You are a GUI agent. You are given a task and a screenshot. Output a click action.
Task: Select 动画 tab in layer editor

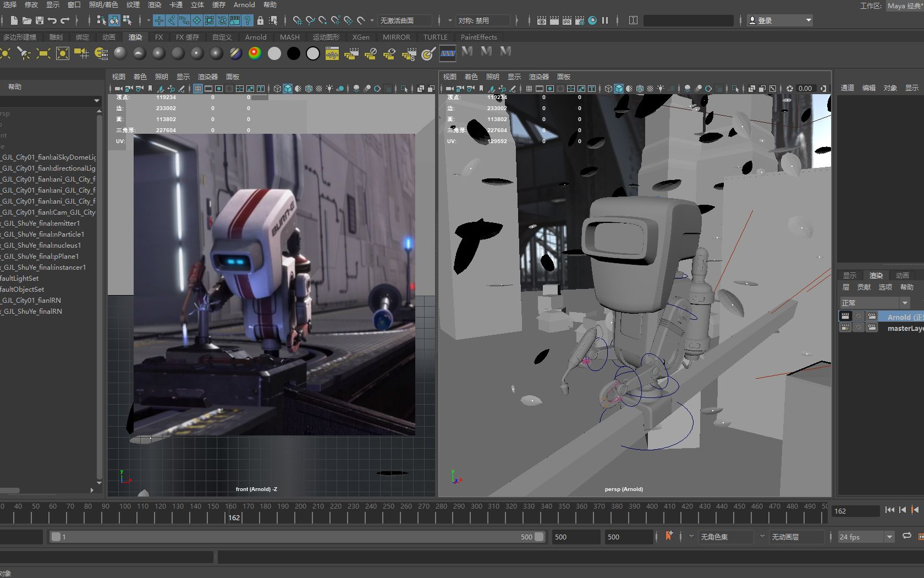903,275
